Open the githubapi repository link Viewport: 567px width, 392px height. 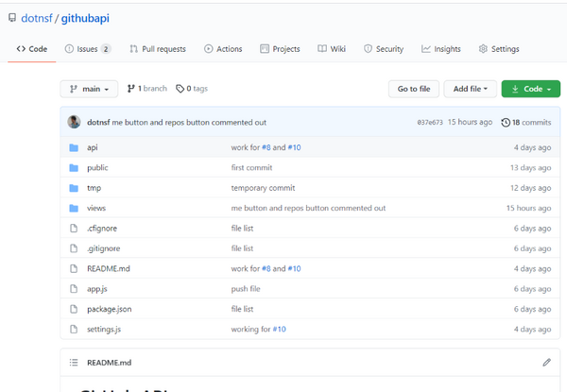[85, 18]
